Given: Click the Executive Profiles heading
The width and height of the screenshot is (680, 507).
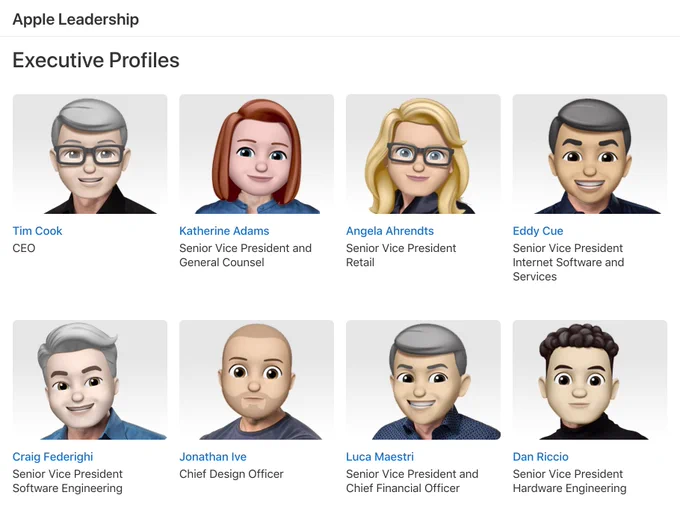Looking at the screenshot, I should (x=96, y=60).
